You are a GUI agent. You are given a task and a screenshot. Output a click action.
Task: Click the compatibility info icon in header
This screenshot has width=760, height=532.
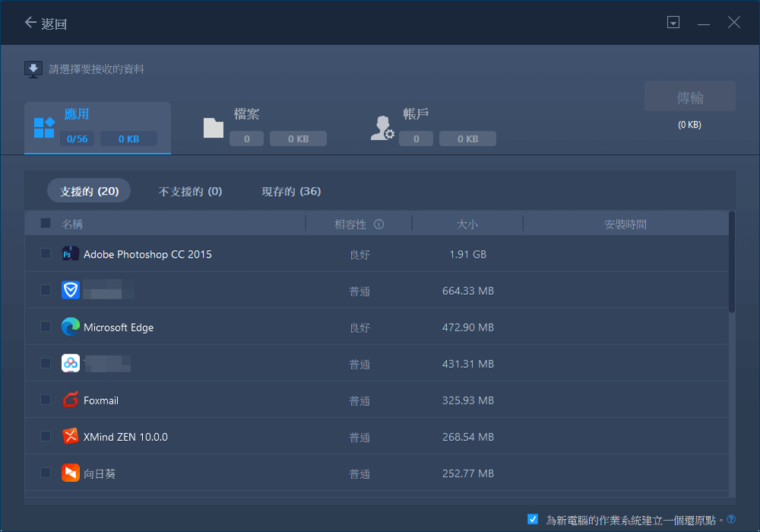[x=378, y=224]
